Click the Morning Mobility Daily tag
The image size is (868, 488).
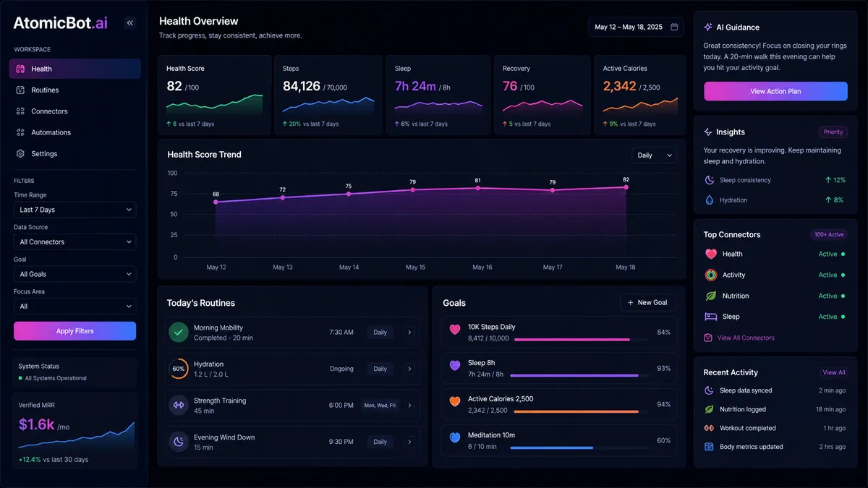[380, 333]
